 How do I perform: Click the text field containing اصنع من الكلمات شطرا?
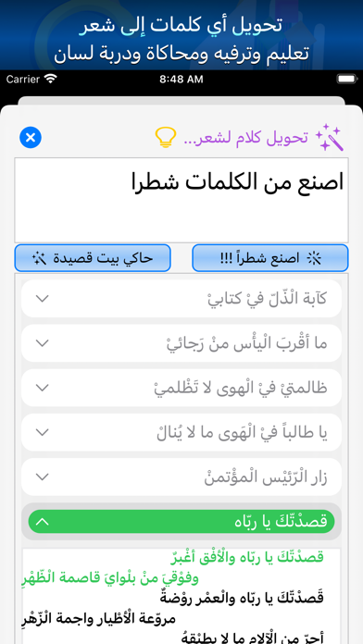tap(181, 200)
